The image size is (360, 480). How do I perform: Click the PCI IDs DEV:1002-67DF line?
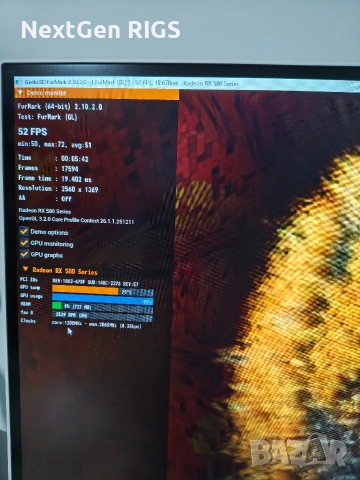tap(95, 283)
